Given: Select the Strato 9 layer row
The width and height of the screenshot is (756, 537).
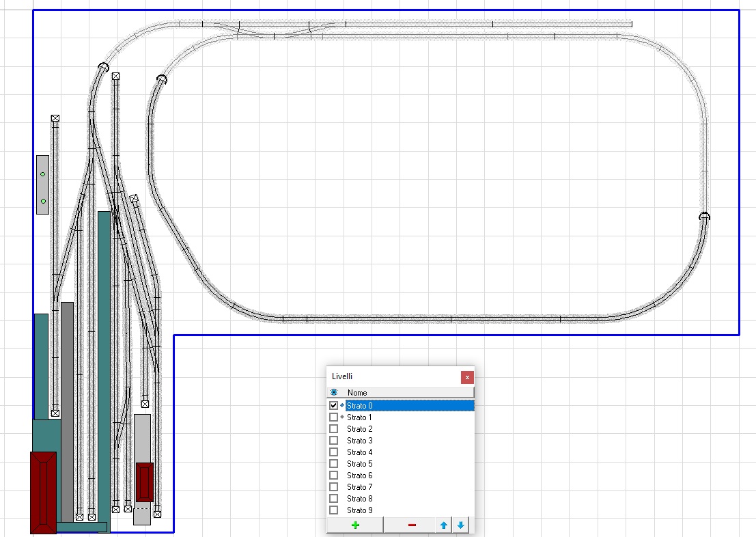Looking at the screenshot, I should pyautogui.click(x=359, y=510).
